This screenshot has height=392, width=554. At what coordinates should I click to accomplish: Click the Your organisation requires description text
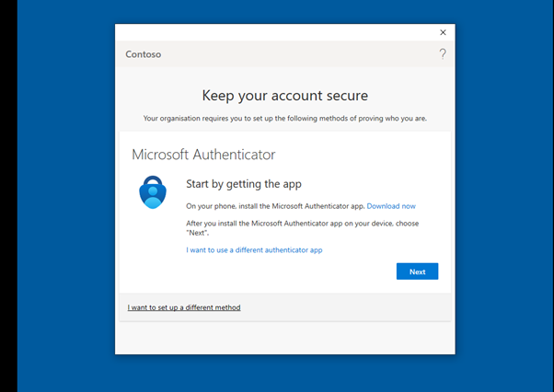click(285, 119)
